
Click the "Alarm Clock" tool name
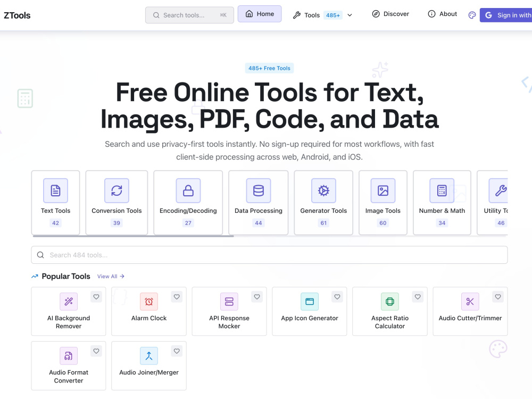click(149, 318)
